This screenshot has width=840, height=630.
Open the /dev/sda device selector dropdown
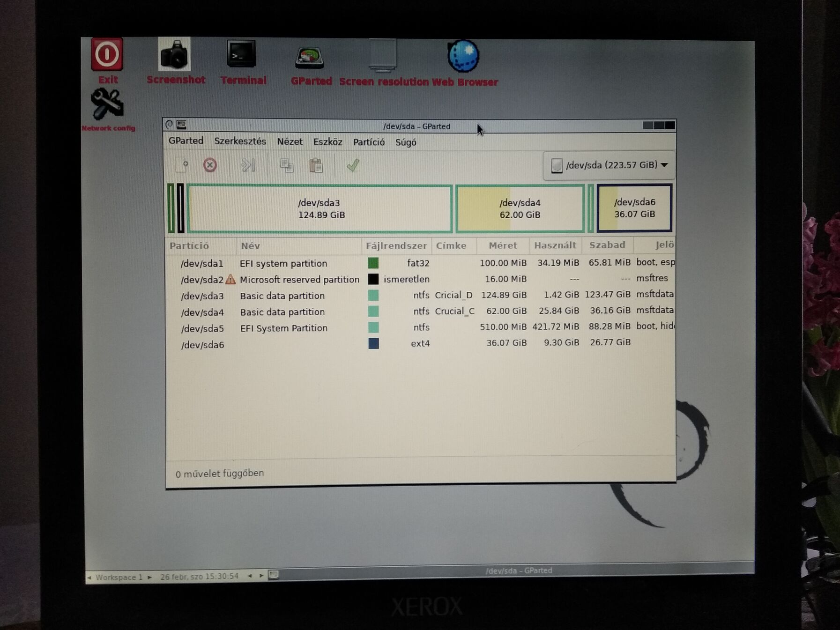pyautogui.click(x=609, y=165)
